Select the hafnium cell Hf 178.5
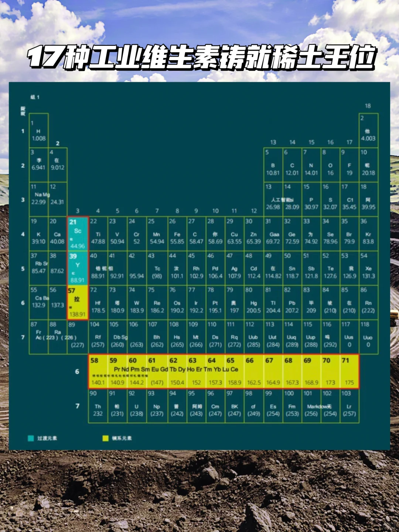The height and width of the screenshot is (532, 399). tap(98, 302)
